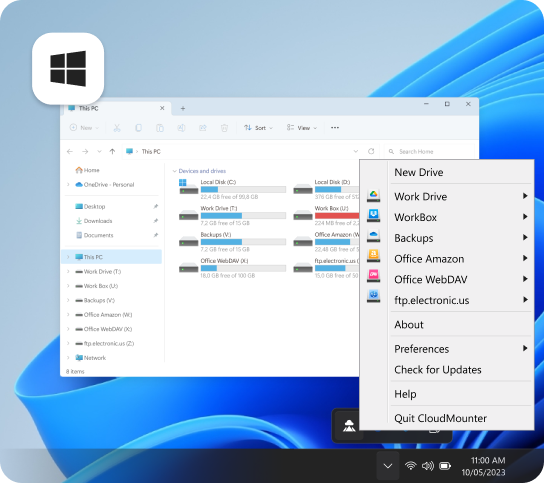Click the FTP icon beside ftp.electronic.us

[373, 296]
